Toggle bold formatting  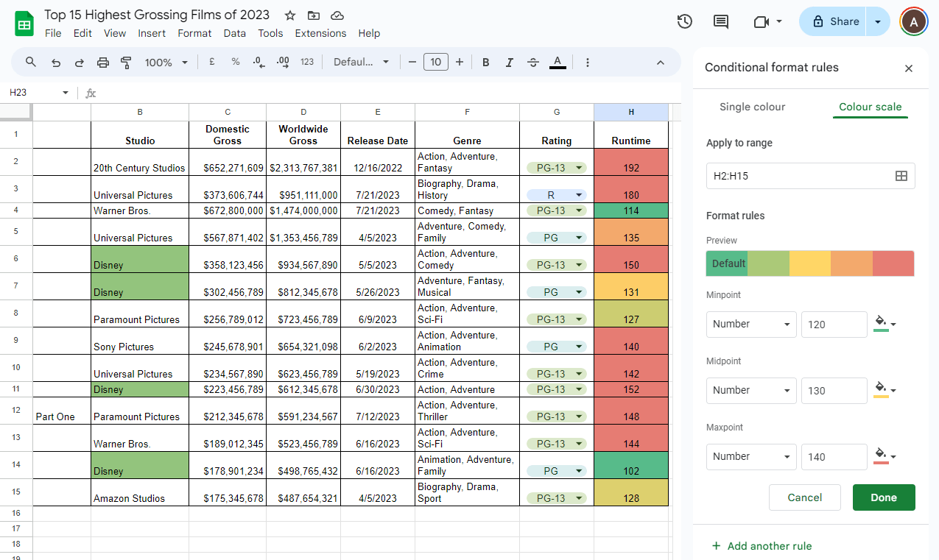point(486,63)
